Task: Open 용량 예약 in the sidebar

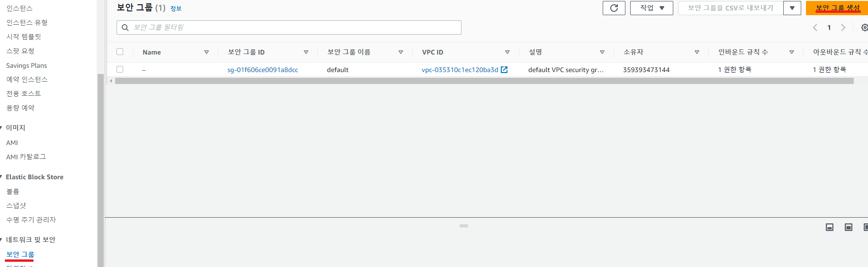Action: point(20,108)
